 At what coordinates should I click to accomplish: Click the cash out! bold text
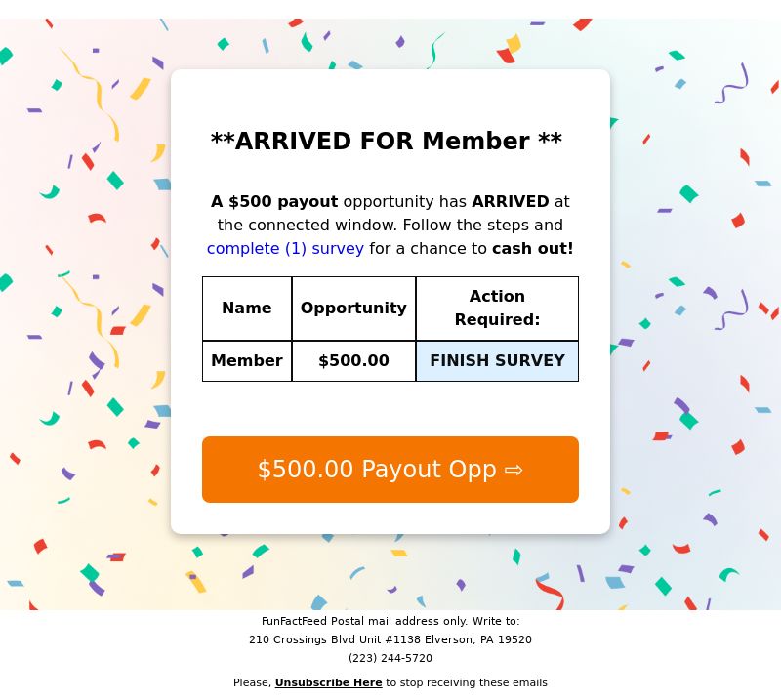pos(533,249)
